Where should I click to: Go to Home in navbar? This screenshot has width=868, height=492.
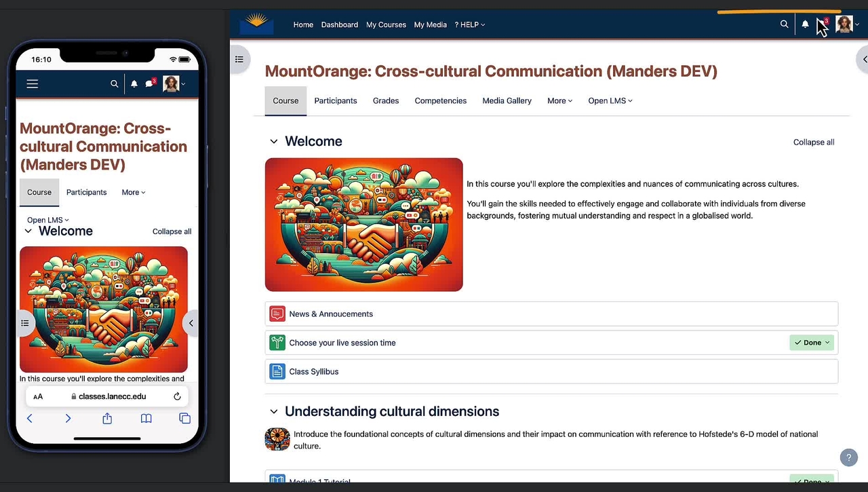(303, 24)
